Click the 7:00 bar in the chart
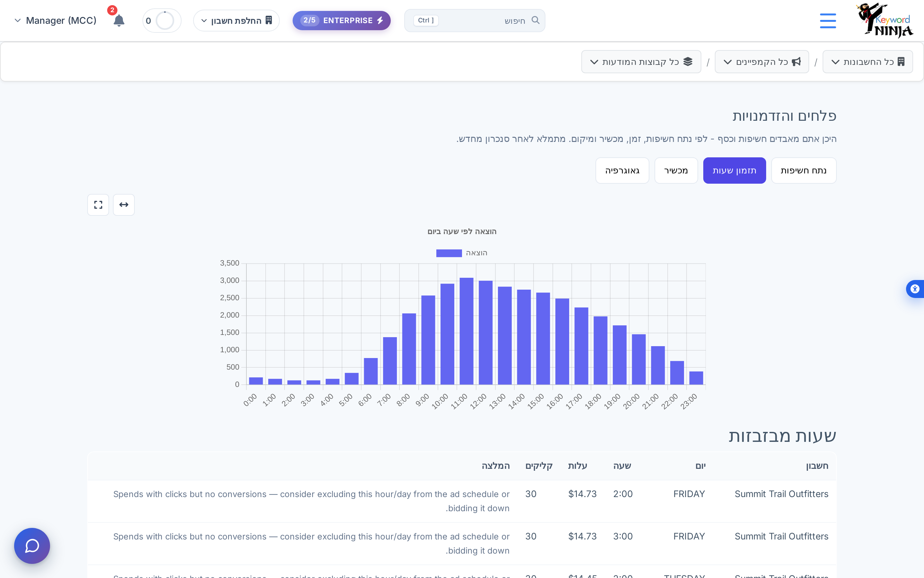 390,361
